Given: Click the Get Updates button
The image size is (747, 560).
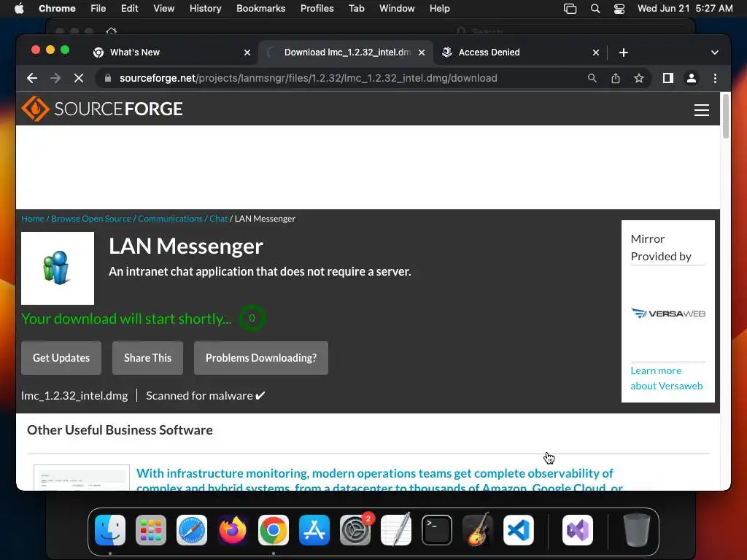Looking at the screenshot, I should [61, 357].
